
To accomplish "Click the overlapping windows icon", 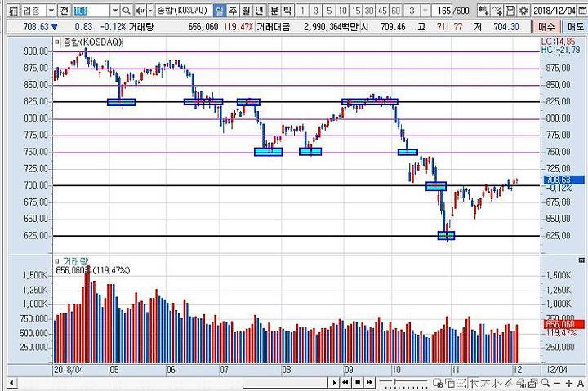I will tap(450, 383).
